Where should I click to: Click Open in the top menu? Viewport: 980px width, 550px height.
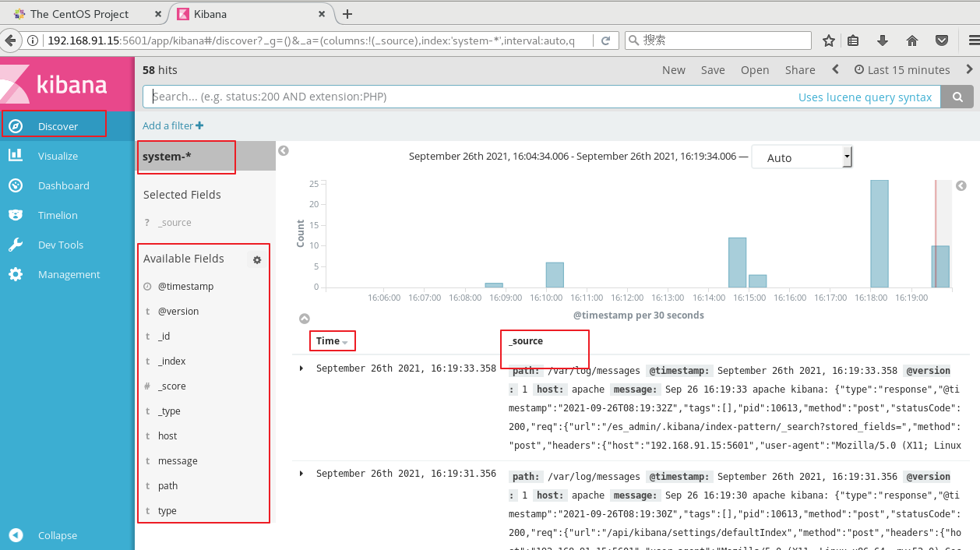coord(755,70)
